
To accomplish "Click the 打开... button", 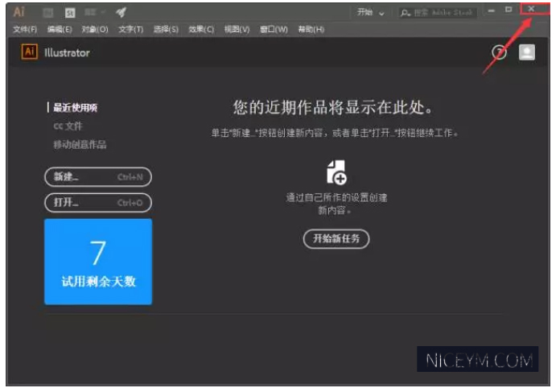I will 98,203.
